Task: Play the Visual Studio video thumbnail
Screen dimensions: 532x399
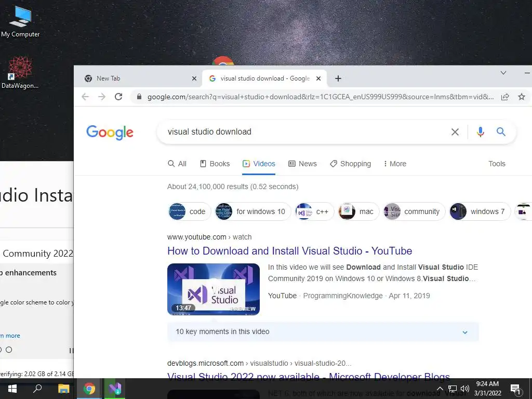Action: point(214,289)
